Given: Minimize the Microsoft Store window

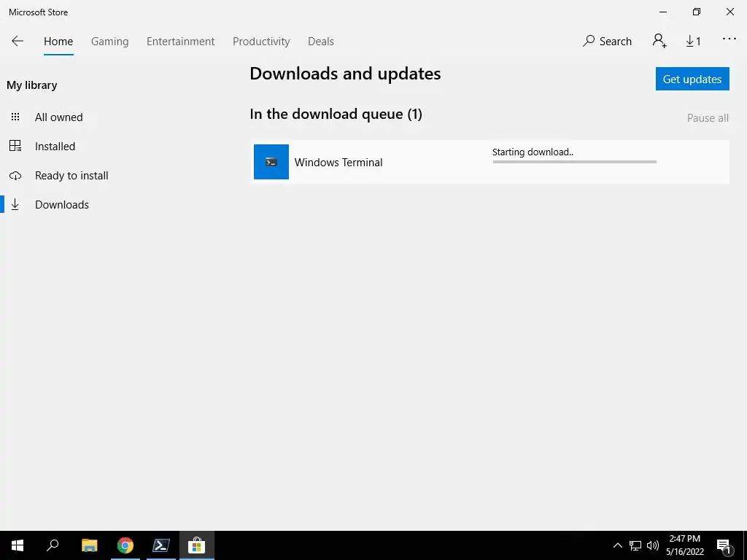Looking at the screenshot, I should tap(662, 12).
